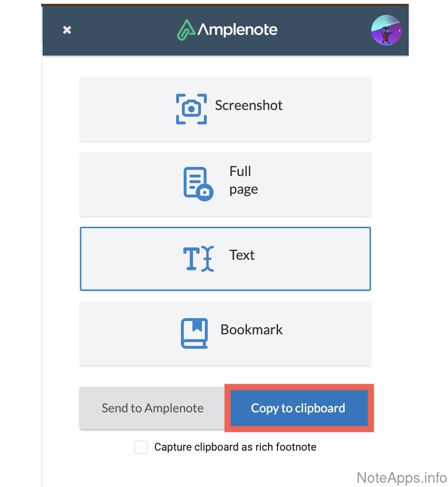Enable Capture clipboard as rich footnote checkbox
The image size is (448, 487).
(x=141, y=447)
